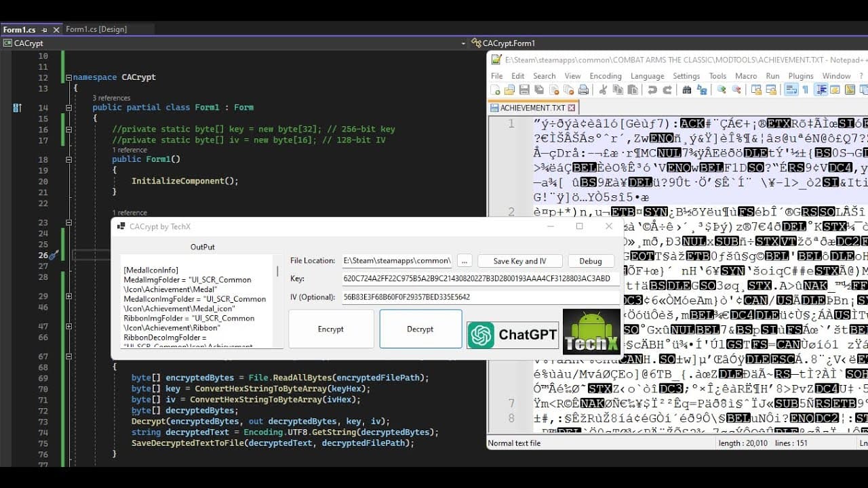Collapse the commented key lines at line 16
The height and width of the screenshot is (488, 868).
(68, 129)
